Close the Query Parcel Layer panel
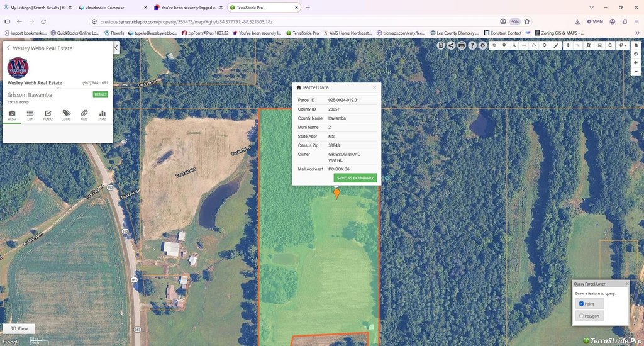 coord(627,284)
